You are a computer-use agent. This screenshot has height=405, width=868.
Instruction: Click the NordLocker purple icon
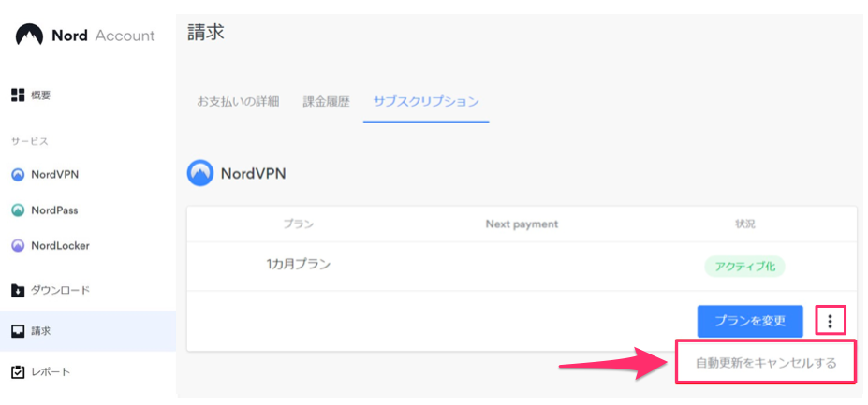(19, 246)
